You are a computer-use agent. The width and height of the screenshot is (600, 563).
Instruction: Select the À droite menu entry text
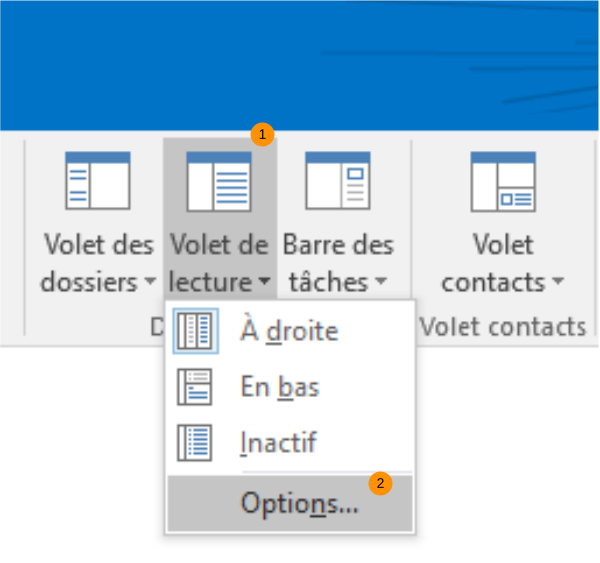coord(289,331)
